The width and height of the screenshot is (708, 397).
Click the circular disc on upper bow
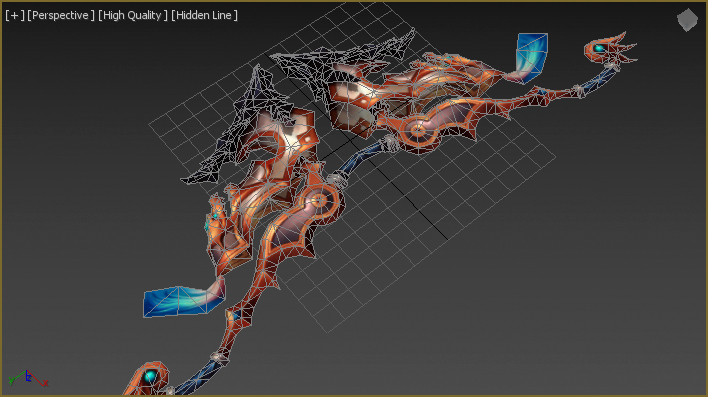(418, 131)
